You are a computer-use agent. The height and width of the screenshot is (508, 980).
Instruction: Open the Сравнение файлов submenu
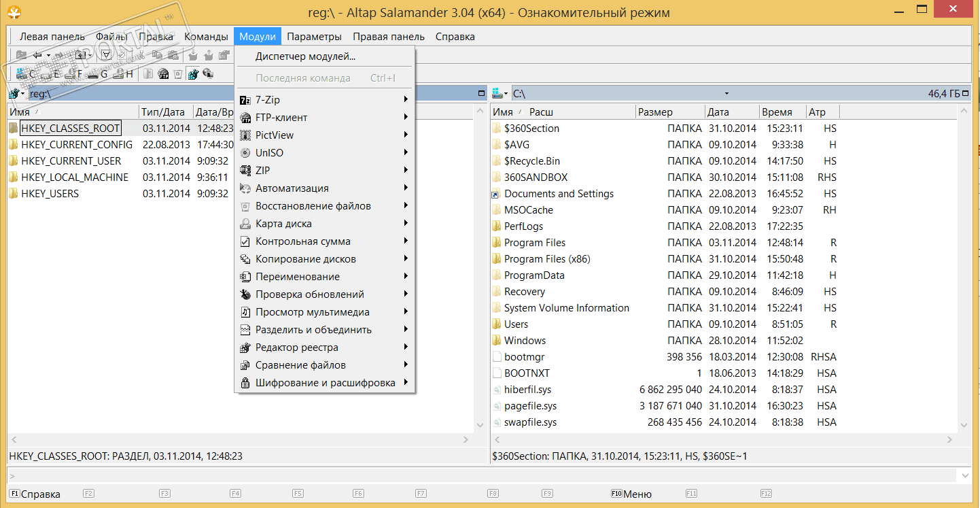(325, 365)
